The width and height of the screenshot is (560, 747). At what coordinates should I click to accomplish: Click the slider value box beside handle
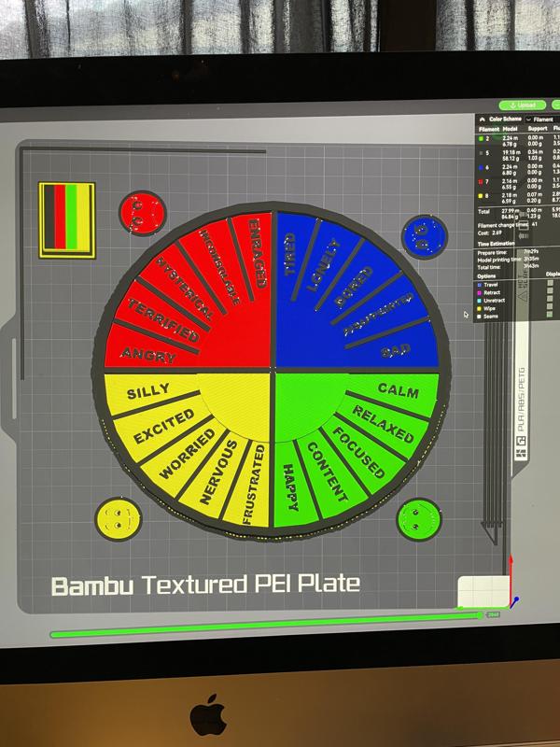(494, 614)
